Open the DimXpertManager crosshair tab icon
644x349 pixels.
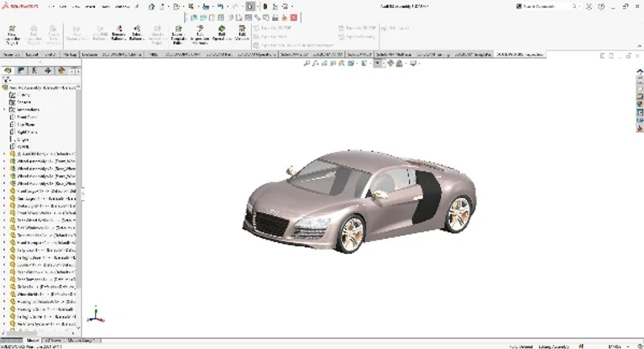point(47,71)
